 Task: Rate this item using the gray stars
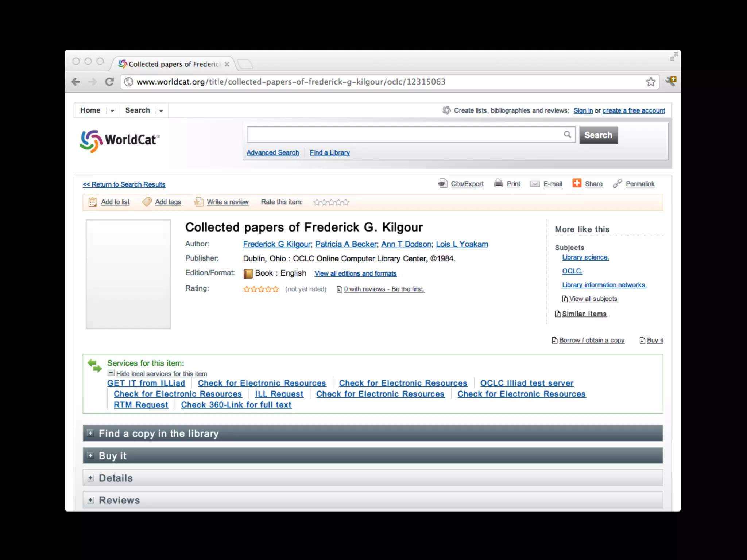tap(331, 202)
